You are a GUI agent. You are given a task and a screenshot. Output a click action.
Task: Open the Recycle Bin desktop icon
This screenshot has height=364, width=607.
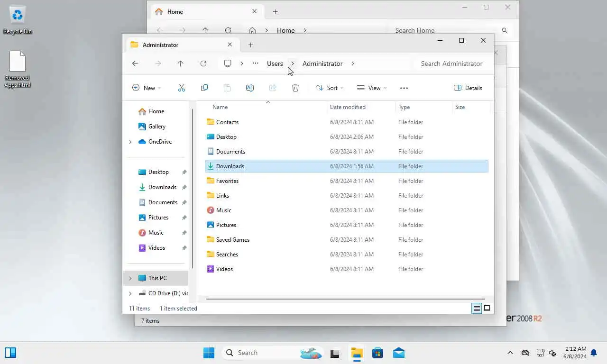[x=18, y=20]
